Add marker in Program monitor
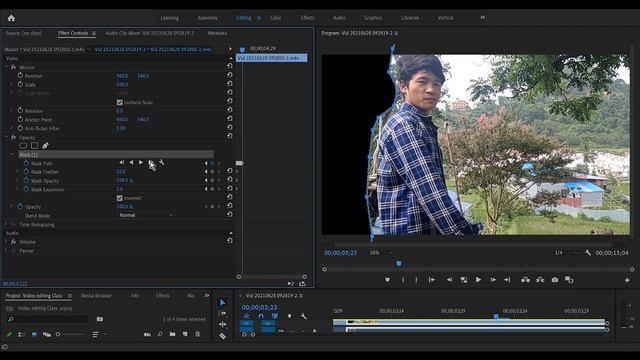The image size is (640, 360). 387,280
